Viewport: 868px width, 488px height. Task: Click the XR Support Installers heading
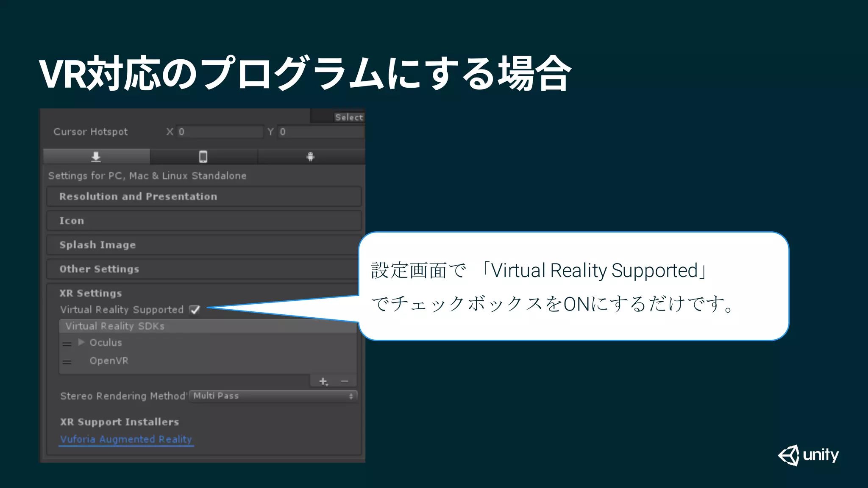click(x=120, y=422)
